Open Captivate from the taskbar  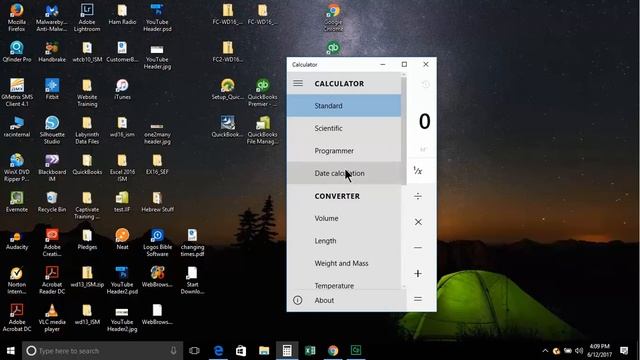(356, 351)
